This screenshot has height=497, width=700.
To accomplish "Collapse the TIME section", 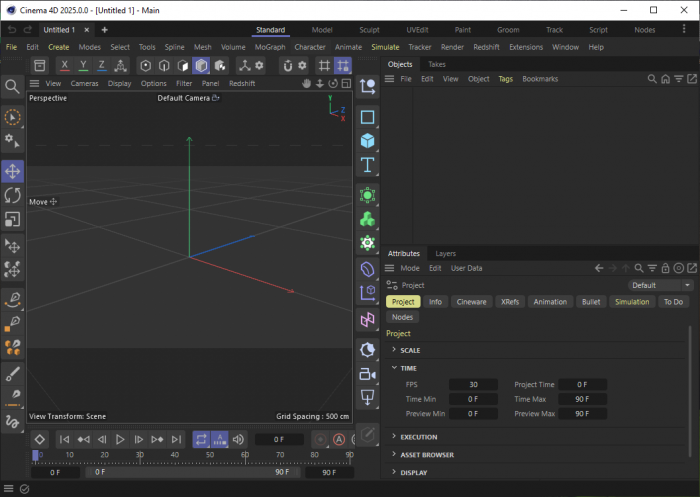I will pos(409,368).
